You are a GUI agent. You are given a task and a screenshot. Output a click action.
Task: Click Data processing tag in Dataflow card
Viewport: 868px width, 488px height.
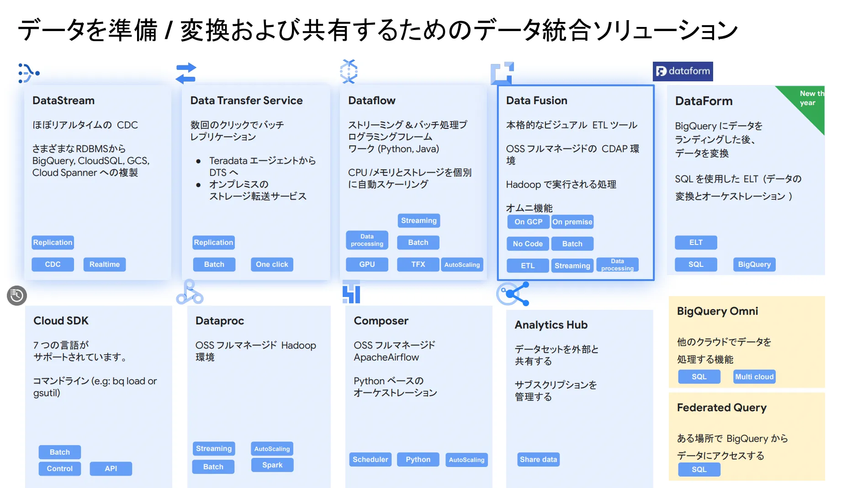(x=367, y=240)
